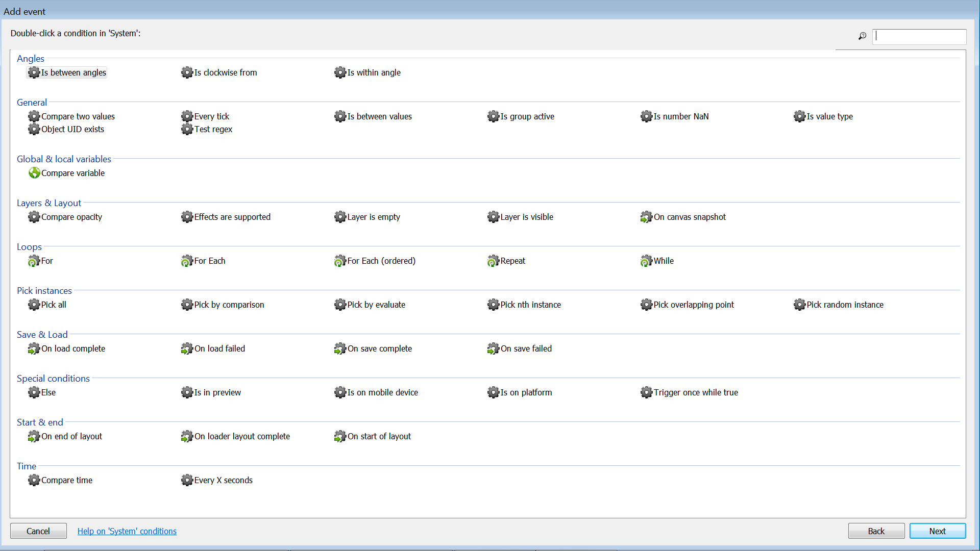Choose the 'Is within angle' condition icon
Image resolution: width=980 pixels, height=551 pixels.
pos(340,72)
